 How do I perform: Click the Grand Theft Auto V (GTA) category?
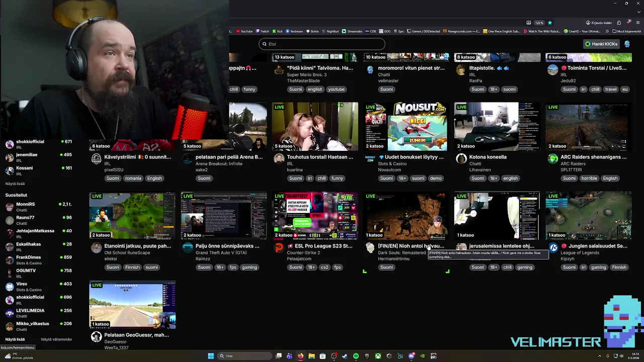[x=221, y=253]
